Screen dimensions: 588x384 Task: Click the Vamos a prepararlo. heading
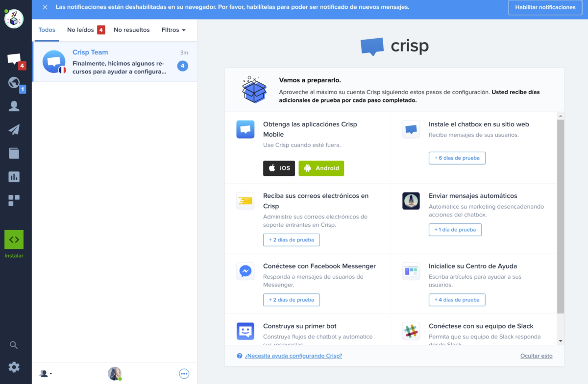310,80
